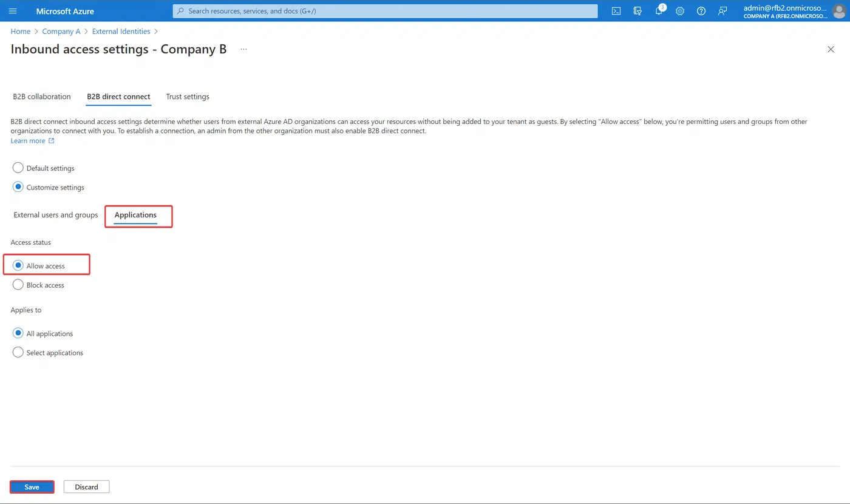The width and height of the screenshot is (850, 504).
Task: Open Cloud Shell from the top bar
Action: click(x=616, y=11)
